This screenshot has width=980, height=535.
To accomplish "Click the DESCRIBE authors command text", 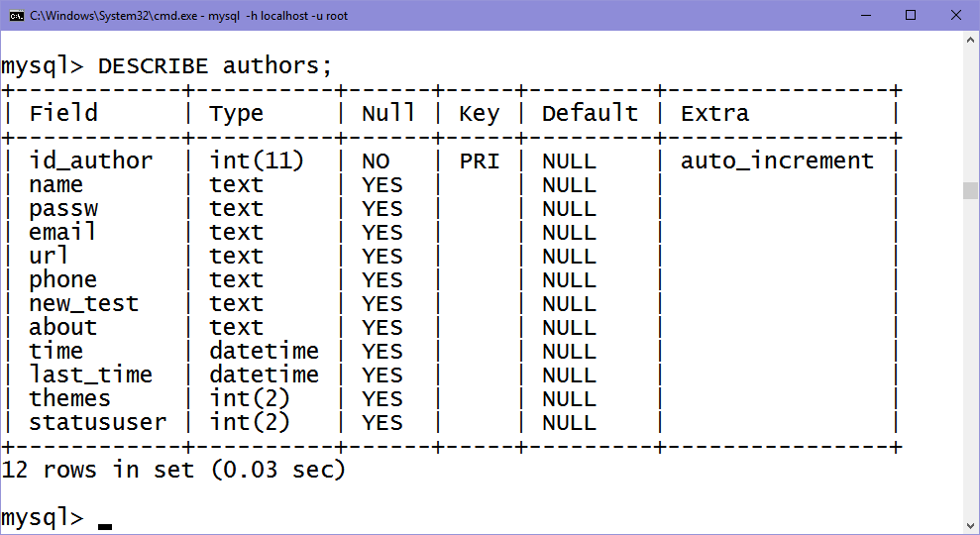I will 215,65.
